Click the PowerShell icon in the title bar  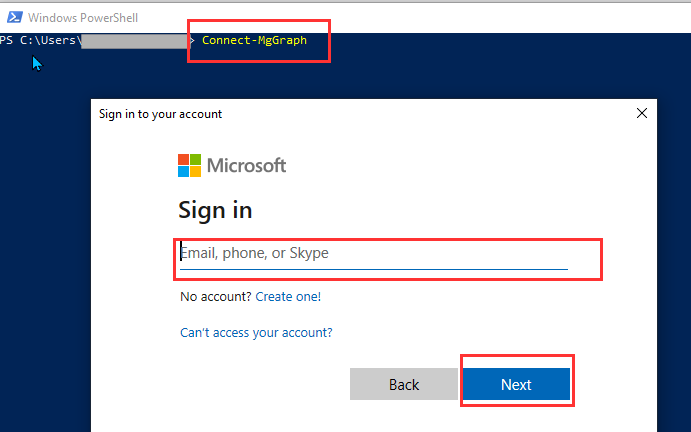tap(15, 17)
